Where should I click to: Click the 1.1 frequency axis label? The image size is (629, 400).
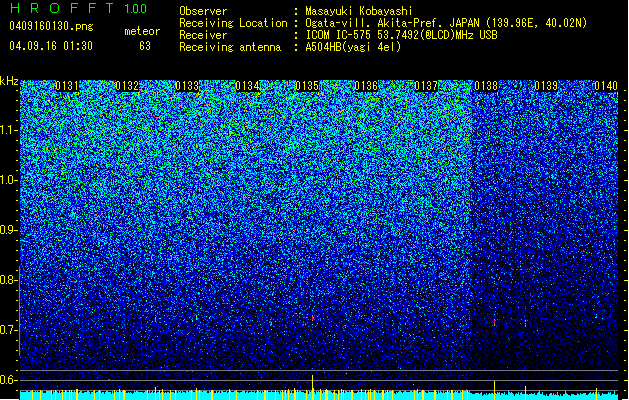coord(9,130)
